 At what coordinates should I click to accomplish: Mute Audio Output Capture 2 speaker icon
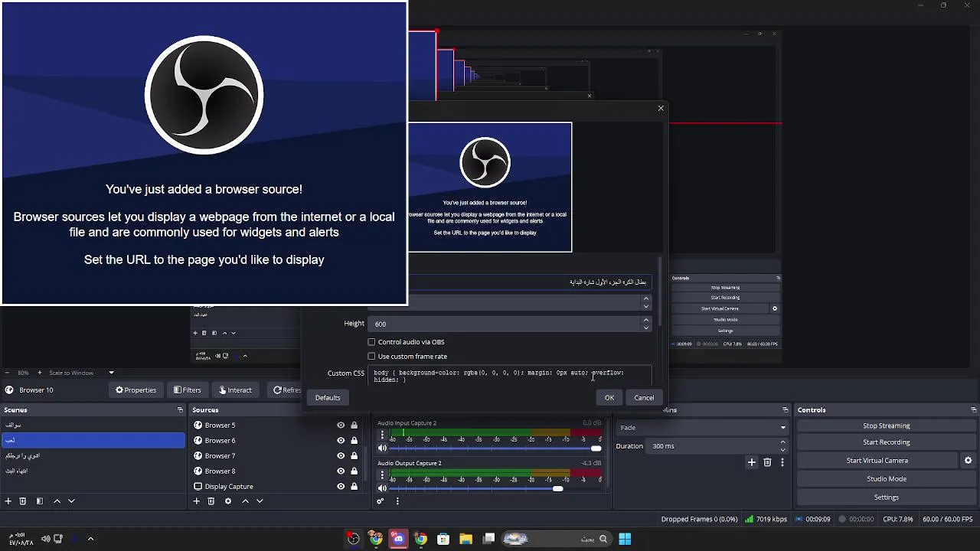[x=382, y=488]
